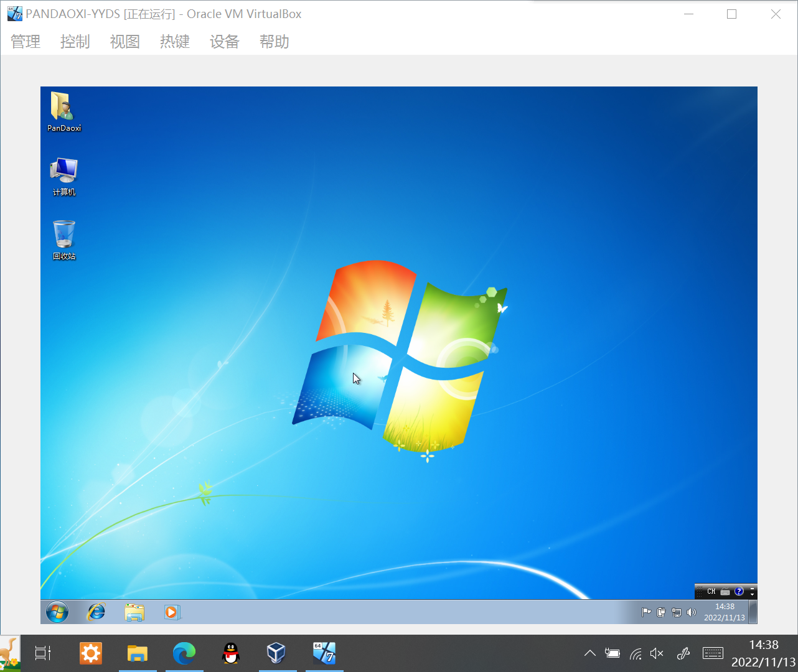Select the 计算机 desktop icon
This screenshot has width=798, height=672.
pos(64,177)
